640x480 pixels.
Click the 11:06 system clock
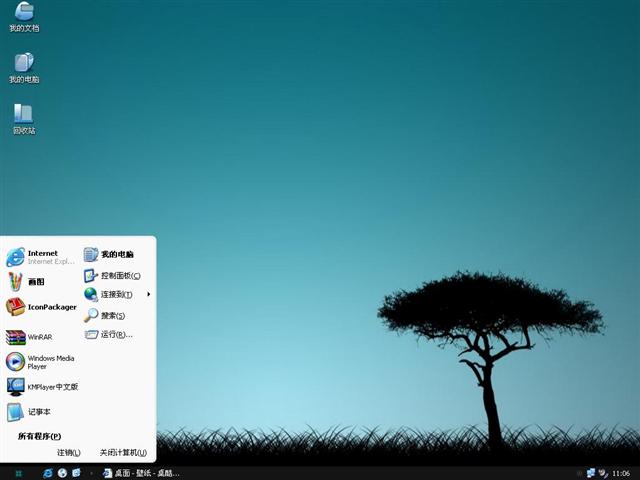pyautogui.click(x=621, y=473)
